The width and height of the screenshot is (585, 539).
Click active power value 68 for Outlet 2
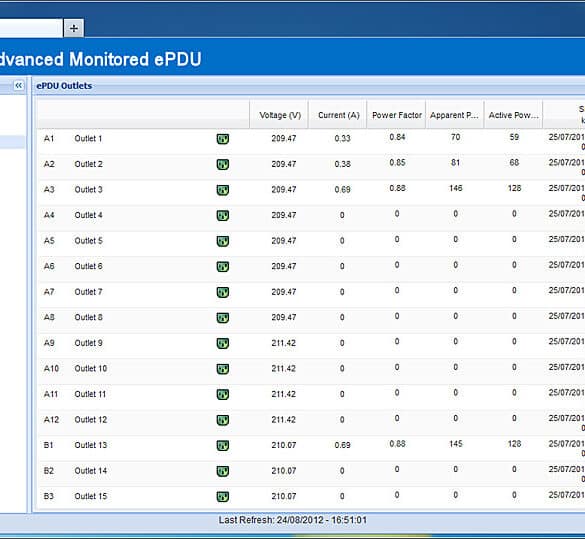[x=514, y=163]
